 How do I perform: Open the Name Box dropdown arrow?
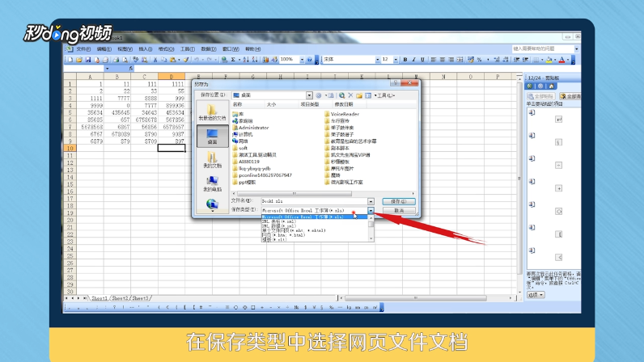(107, 69)
